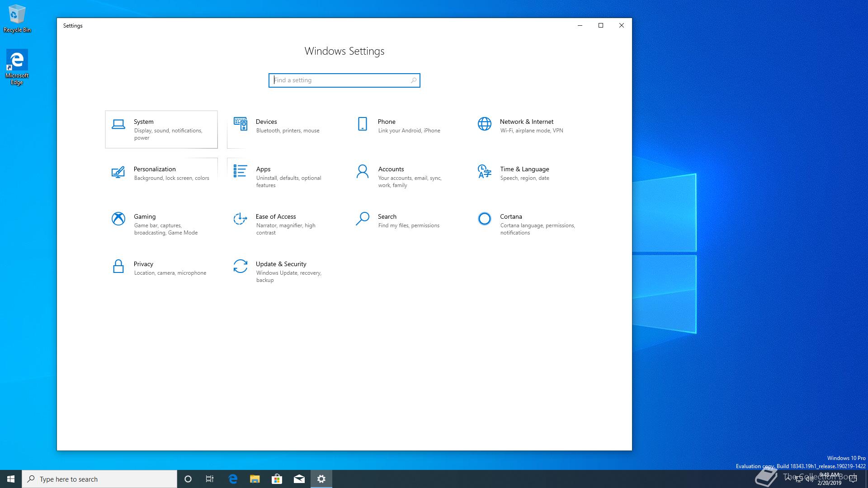868x488 pixels.
Task: Select the Microsoft Edge desktop shortcut
Action: point(17,67)
